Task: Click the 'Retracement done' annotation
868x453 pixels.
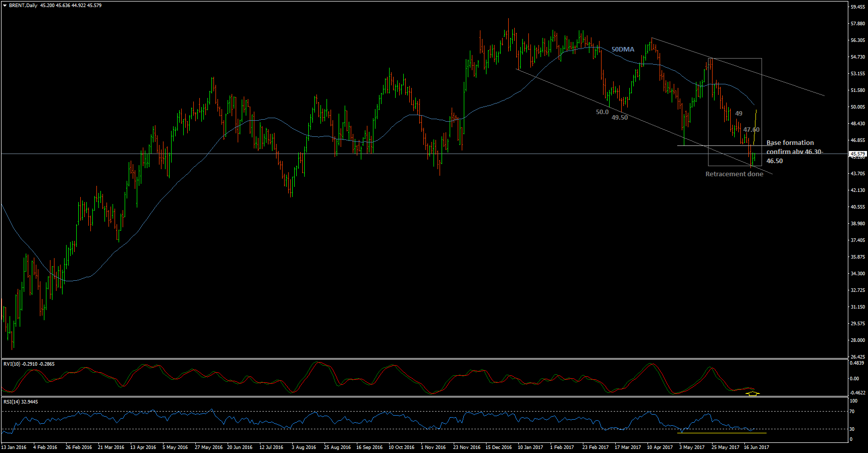Action: 734,174
